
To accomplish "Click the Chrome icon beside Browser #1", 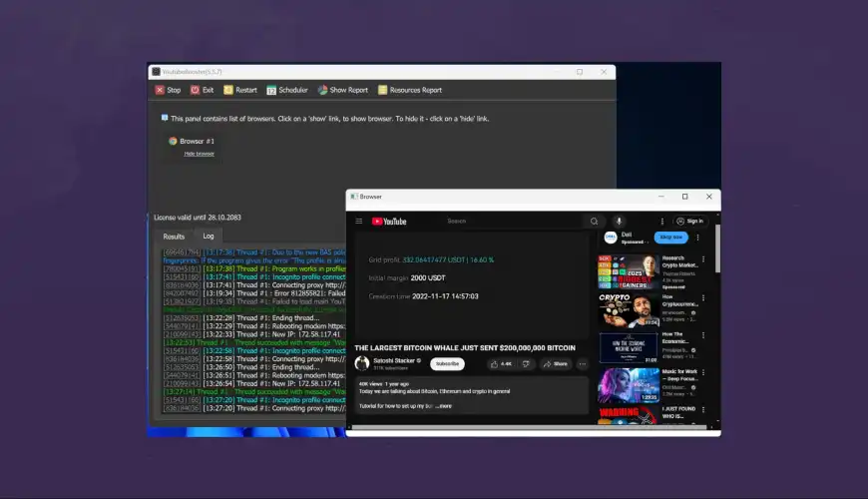I will pyautogui.click(x=173, y=141).
